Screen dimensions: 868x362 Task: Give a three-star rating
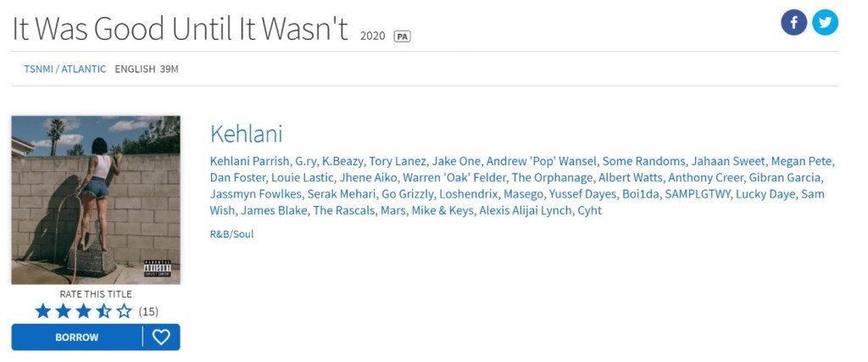click(x=83, y=311)
